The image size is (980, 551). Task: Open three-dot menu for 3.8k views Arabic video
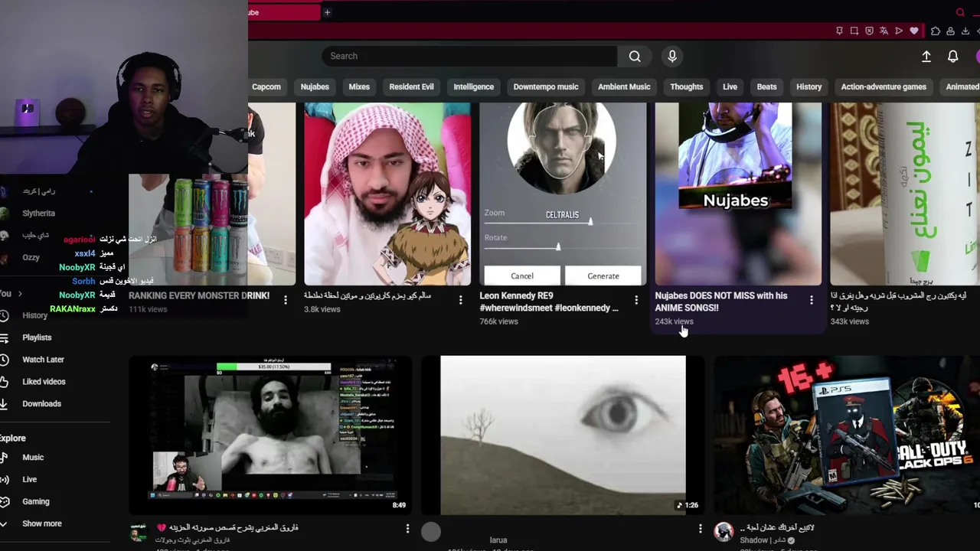(x=460, y=301)
